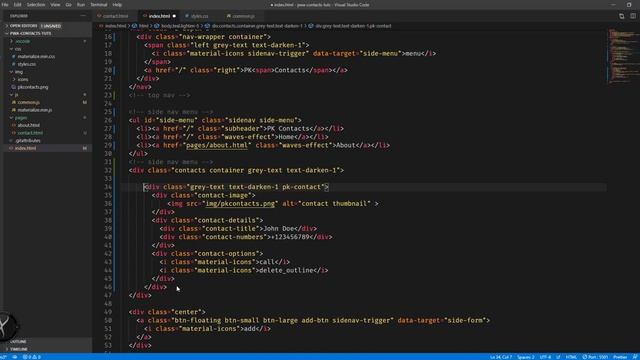This screenshot has width=640, height=360.
Task: Open notifications bell in status bar
Action: 635,357
